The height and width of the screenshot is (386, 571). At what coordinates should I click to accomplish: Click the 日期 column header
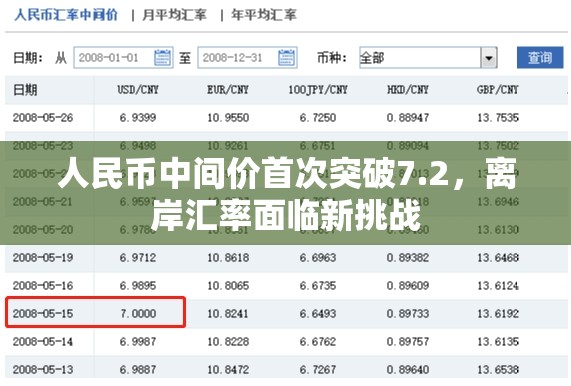coord(25,90)
